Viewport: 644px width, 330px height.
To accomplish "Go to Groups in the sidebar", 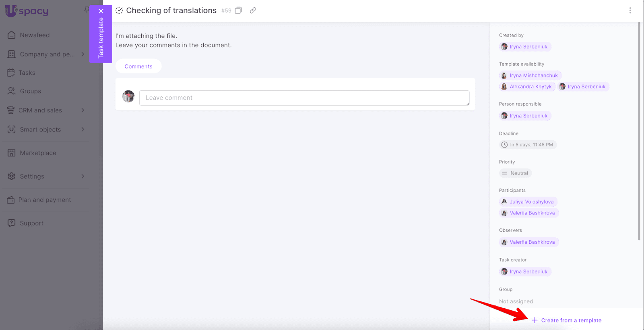I will (30, 91).
